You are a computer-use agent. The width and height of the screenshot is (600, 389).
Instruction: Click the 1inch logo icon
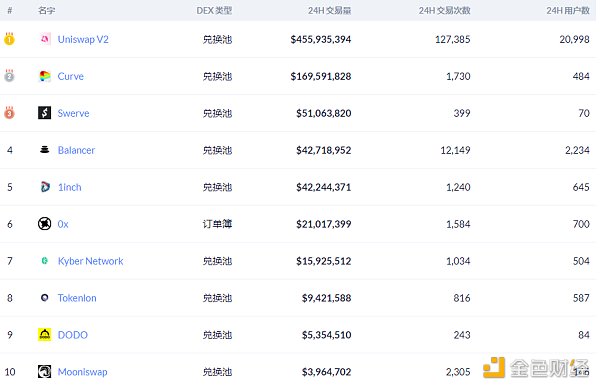click(x=45, y=187)
